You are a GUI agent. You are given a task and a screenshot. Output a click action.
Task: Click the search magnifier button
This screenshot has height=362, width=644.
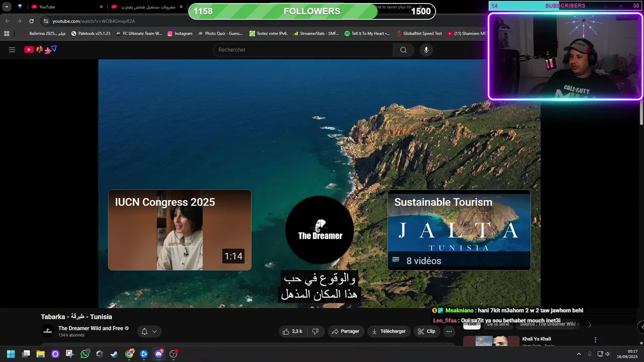point(403,50)
